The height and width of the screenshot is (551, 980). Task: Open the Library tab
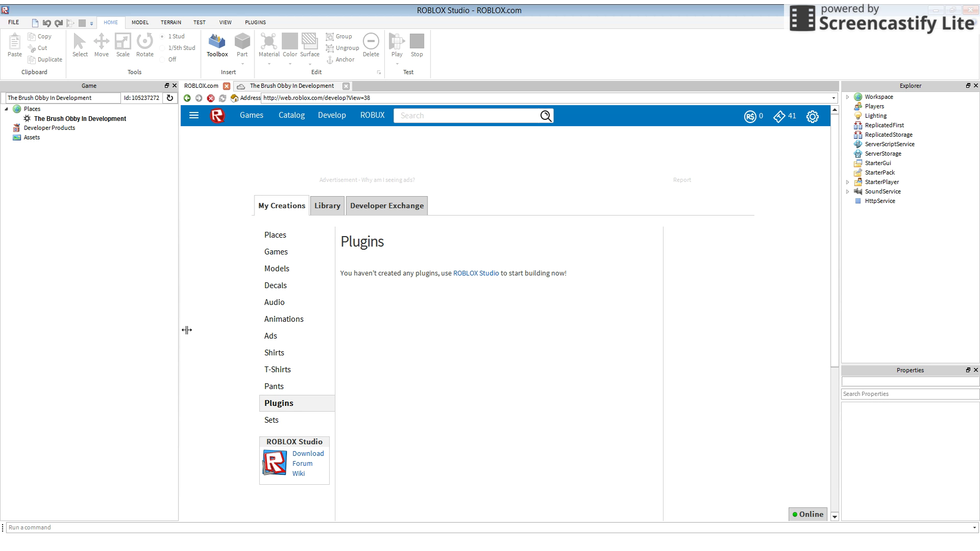point(327,206)
